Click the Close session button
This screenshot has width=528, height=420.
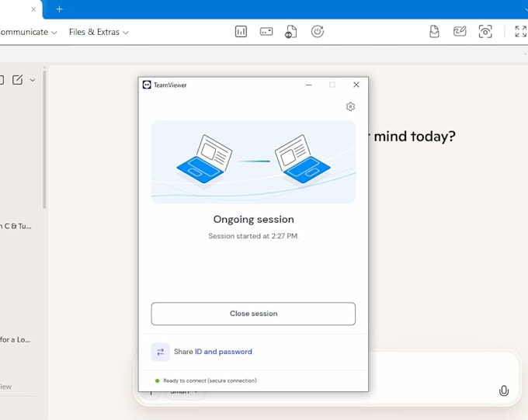pyautogui.click(x=253, y=314)
